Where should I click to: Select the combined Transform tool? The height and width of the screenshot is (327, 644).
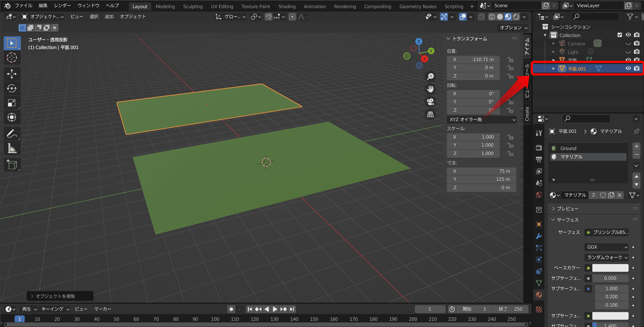12,117
